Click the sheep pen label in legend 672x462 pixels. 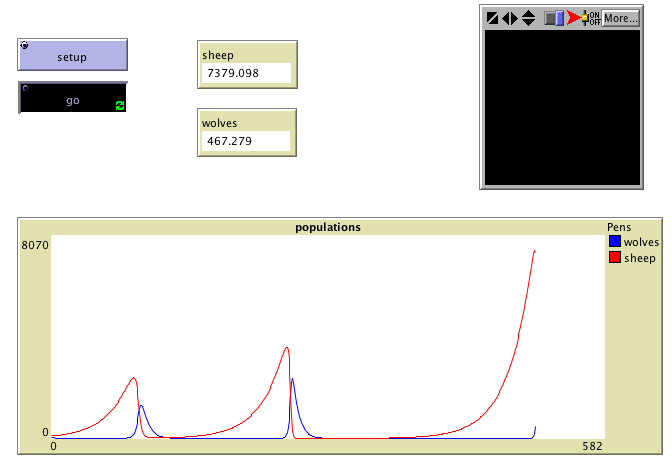click(639, 258)
